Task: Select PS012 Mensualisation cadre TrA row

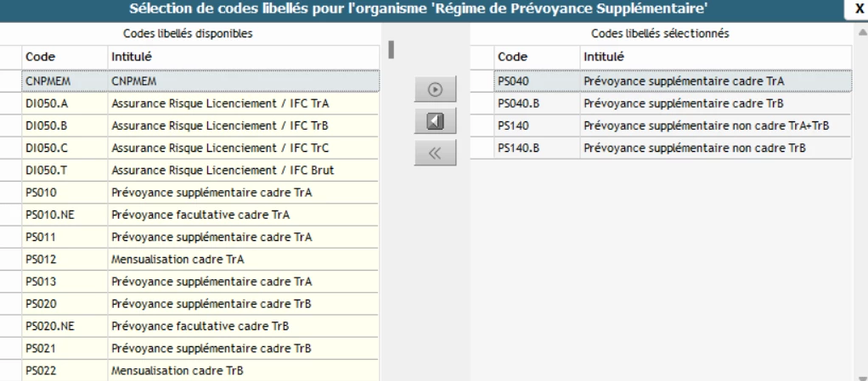Action: 200,259
